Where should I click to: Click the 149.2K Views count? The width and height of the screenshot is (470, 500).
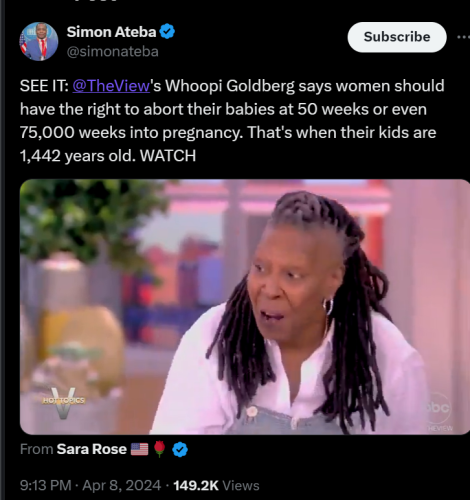point(216,486)
